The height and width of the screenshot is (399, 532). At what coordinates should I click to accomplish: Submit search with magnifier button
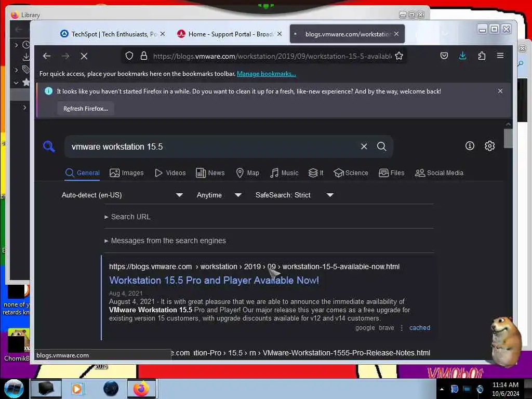pyautogui.click(x=382, y=146)
